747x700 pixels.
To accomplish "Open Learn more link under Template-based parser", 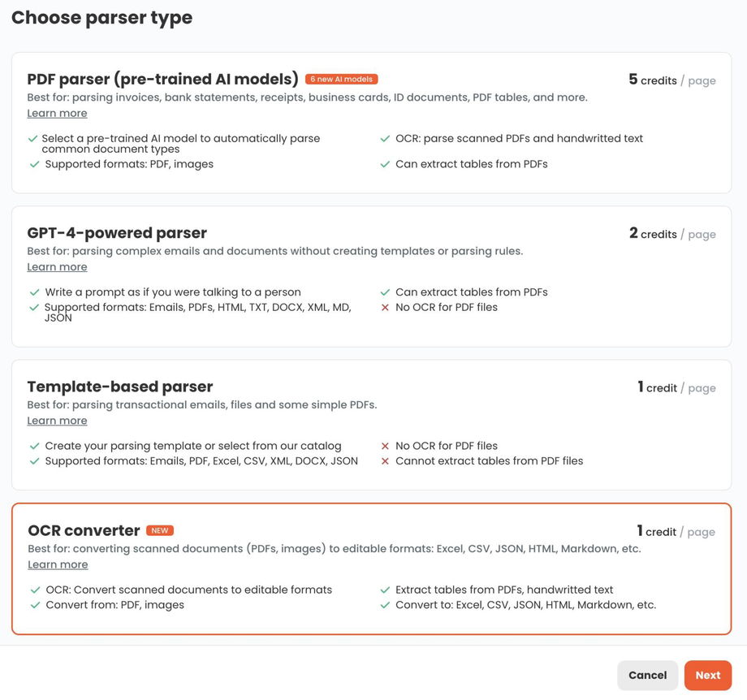I will click(57, 421).
